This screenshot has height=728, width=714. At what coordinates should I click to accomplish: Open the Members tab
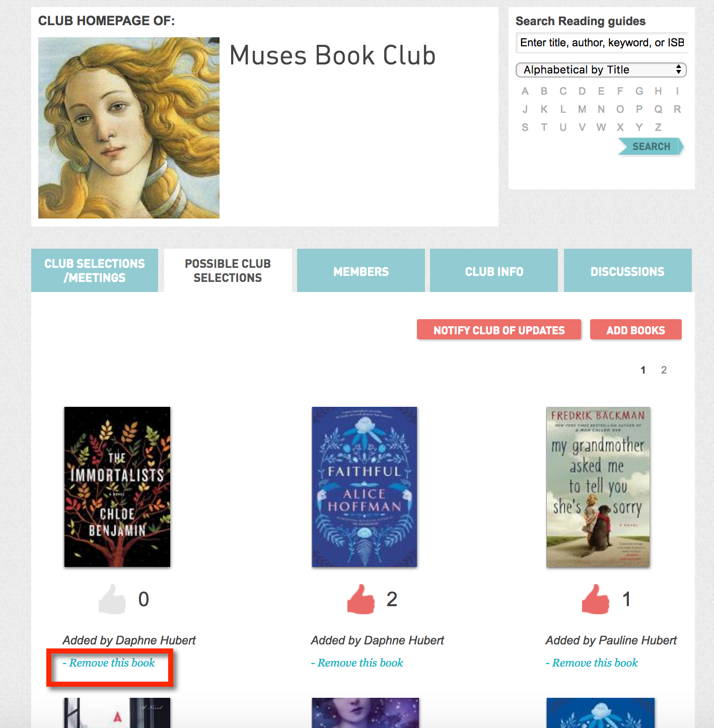click(x=361, y=270)
